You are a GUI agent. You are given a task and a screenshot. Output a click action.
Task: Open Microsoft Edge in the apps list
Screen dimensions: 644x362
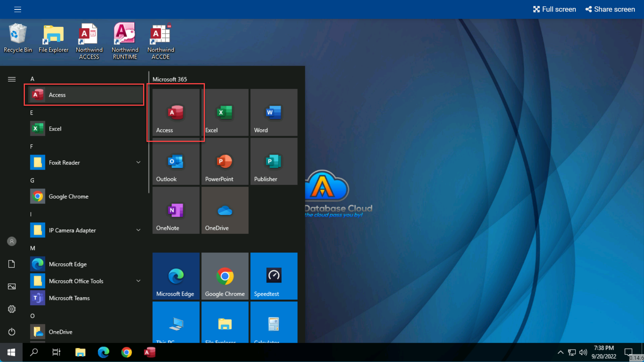[x=87, y=264]
